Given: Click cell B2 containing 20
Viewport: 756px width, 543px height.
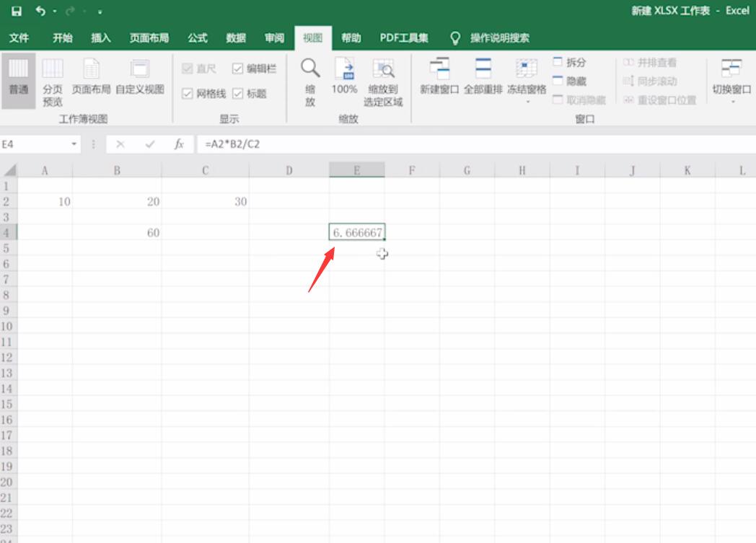Looking at the screenshot, I should (117, 201).
